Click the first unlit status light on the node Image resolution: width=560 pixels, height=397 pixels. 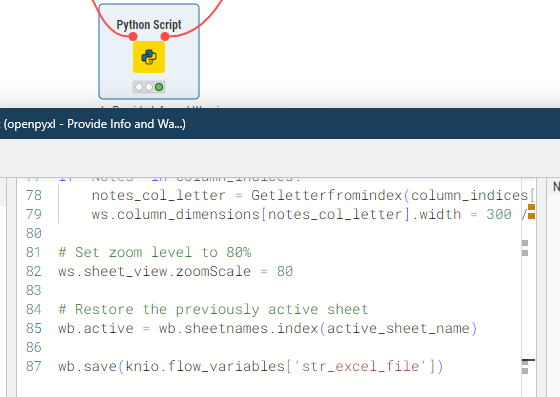point(139,87)
